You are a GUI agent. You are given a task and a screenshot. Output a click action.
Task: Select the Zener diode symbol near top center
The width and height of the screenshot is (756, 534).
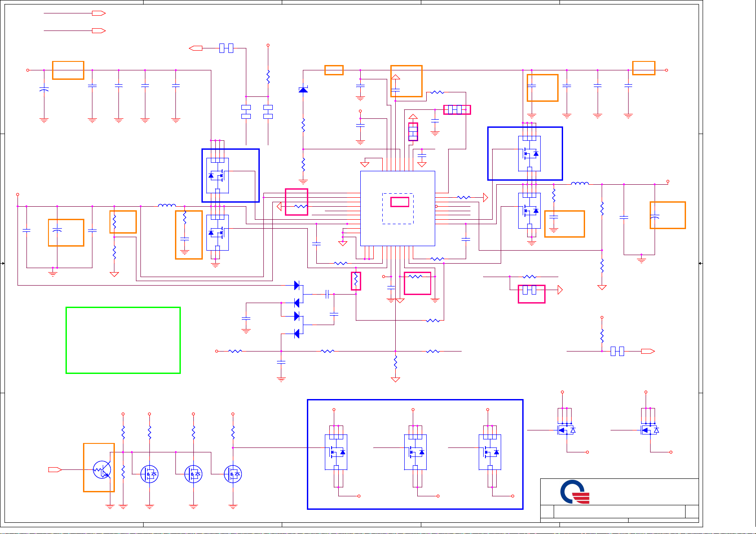(303, 90)
